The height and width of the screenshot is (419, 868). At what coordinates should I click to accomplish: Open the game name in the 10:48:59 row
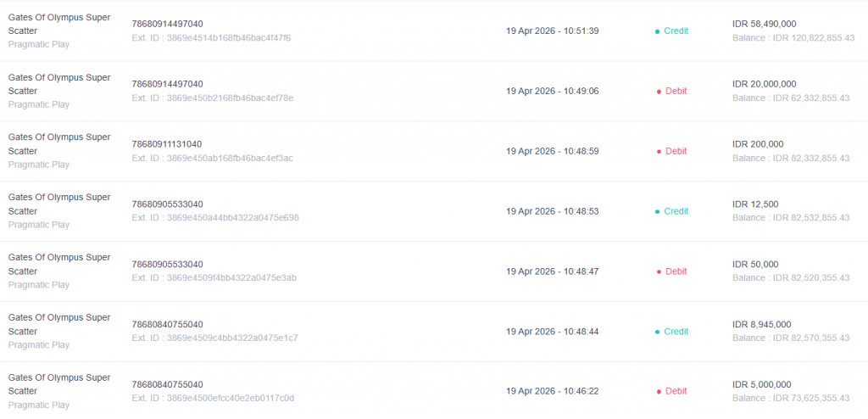point(59,144)
